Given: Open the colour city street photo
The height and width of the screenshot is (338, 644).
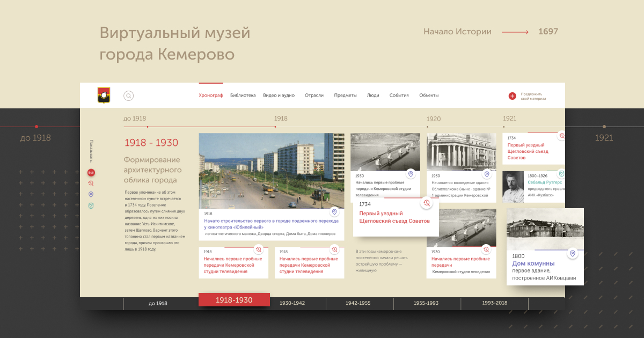Looking at the screenshot, I should [x=271, y=171].
